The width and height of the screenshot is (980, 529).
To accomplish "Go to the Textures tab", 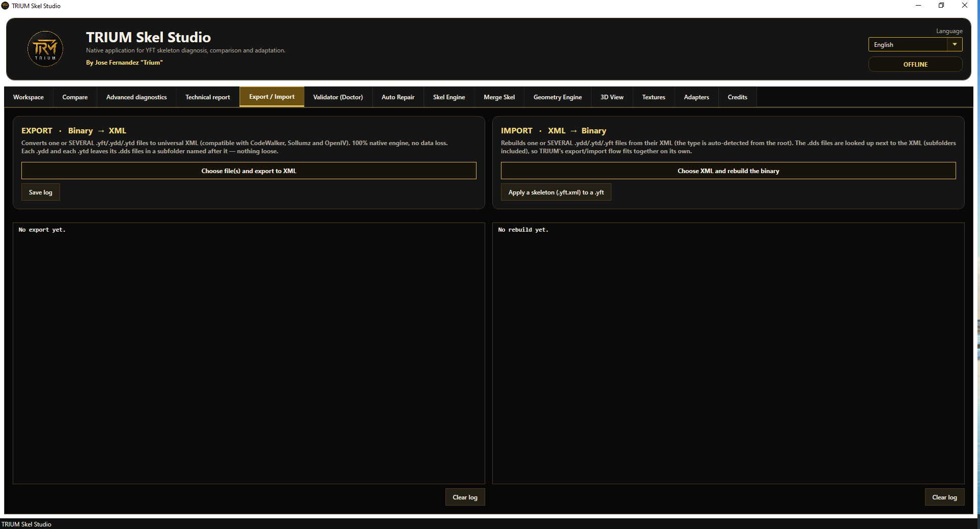I will point(654,97).
